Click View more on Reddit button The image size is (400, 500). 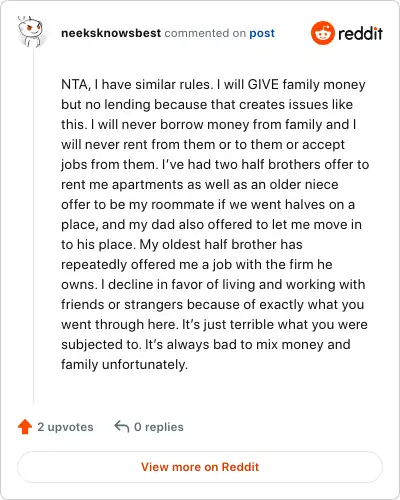pyautogui.click(x=200, y=467)
